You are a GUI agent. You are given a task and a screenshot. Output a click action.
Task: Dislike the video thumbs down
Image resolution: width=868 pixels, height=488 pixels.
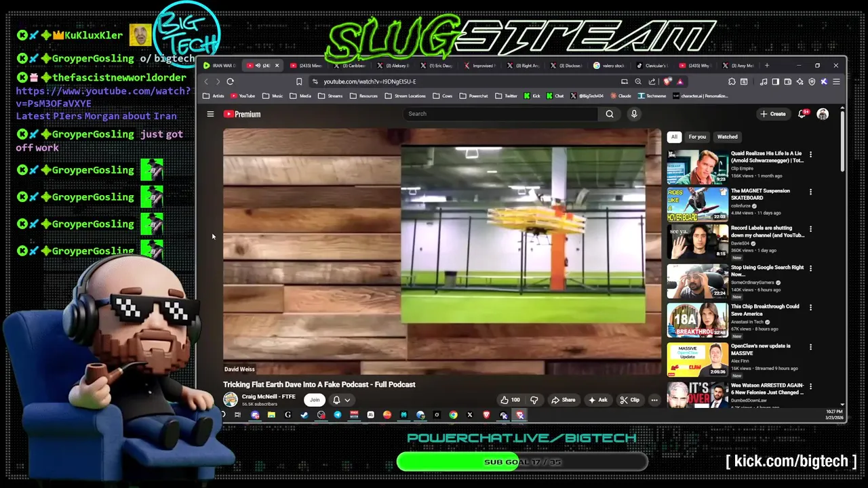534,400
